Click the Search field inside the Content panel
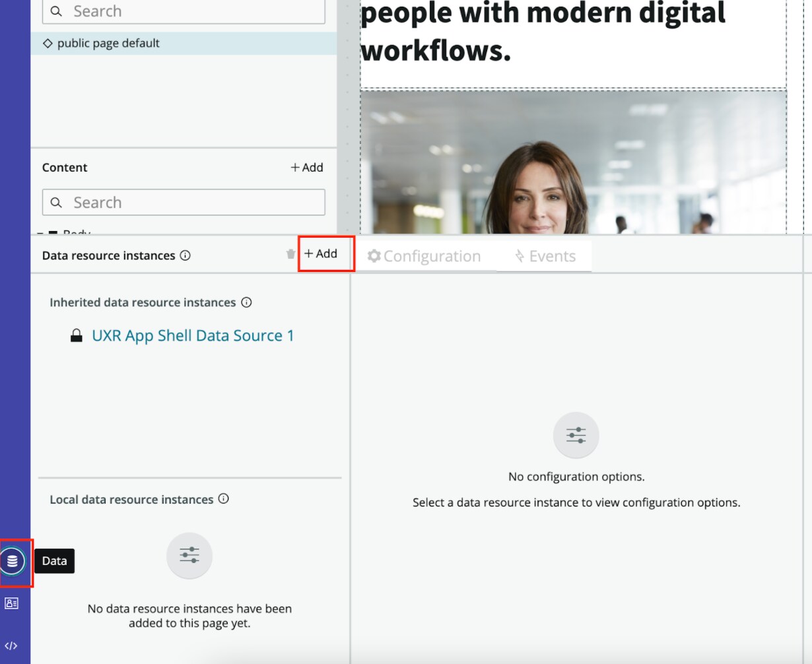812x664 pixels. pyautogui.click(x=183, y=202)
